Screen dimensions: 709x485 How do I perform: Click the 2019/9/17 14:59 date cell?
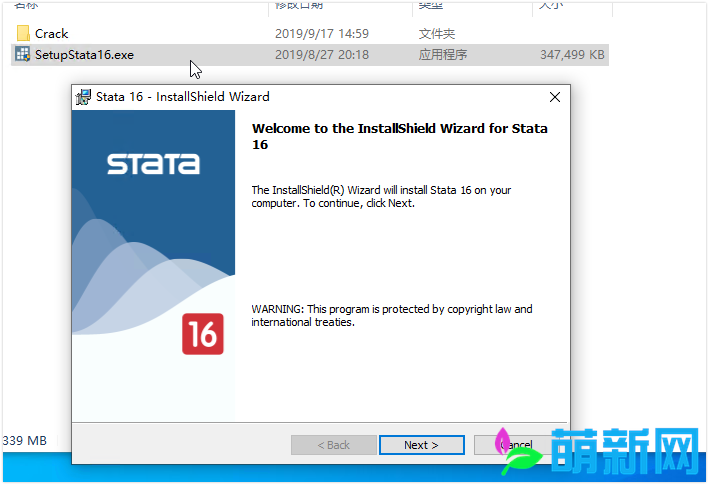point(321,33)
